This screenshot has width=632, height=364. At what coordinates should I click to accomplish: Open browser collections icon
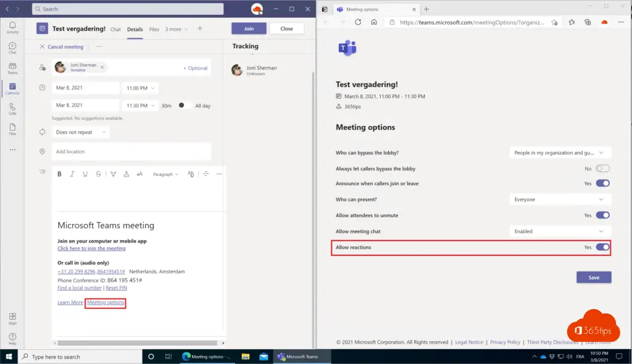(588, 22)
